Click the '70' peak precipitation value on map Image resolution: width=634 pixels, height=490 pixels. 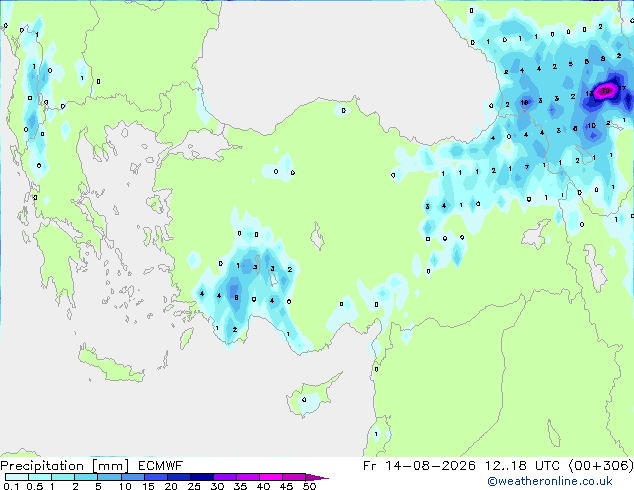click(x=605, y=91)
